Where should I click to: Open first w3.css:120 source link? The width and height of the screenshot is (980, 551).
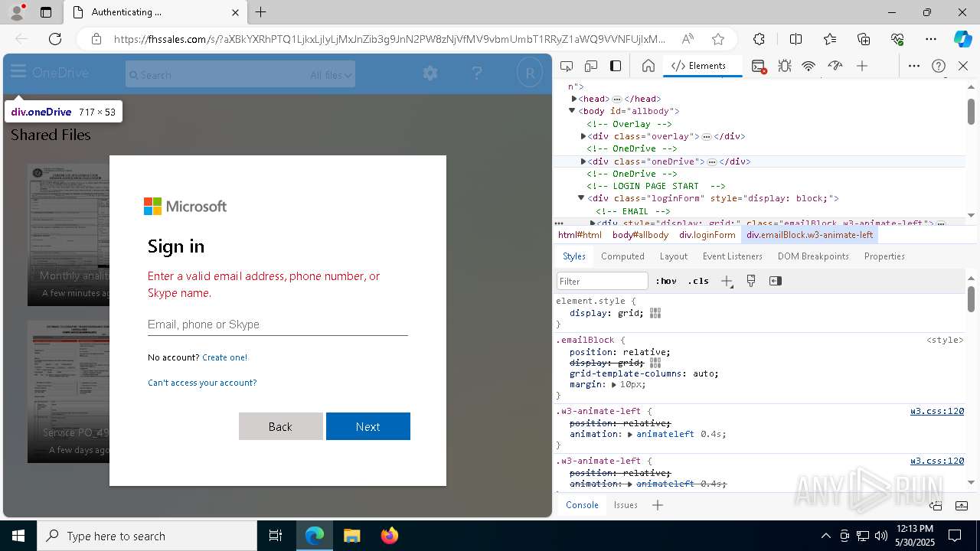pos(936,411)
